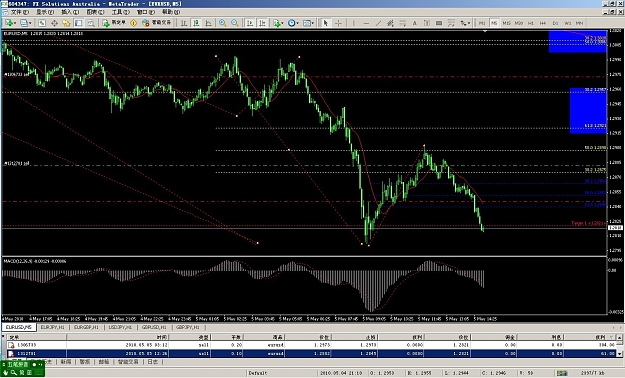Screen dimensions: 625x378
Task: Select order 1306703 row in terminal
Action: tap(311, 345)
